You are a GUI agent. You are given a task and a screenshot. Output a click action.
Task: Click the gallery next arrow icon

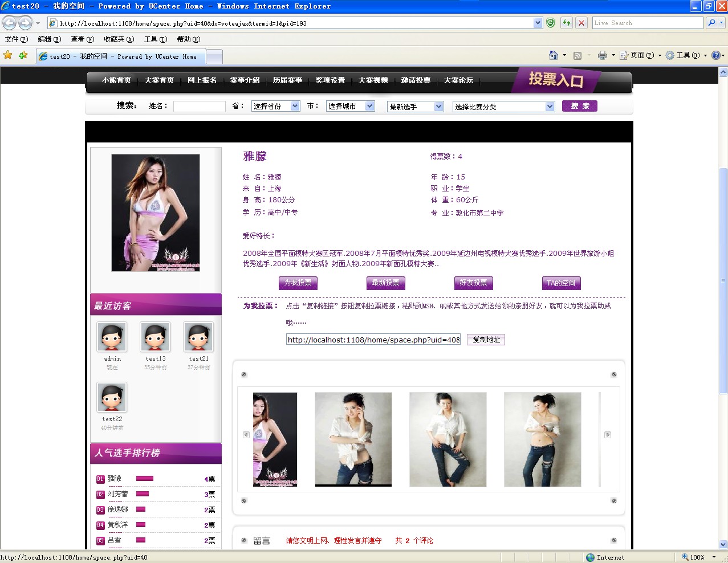point(608,435)
